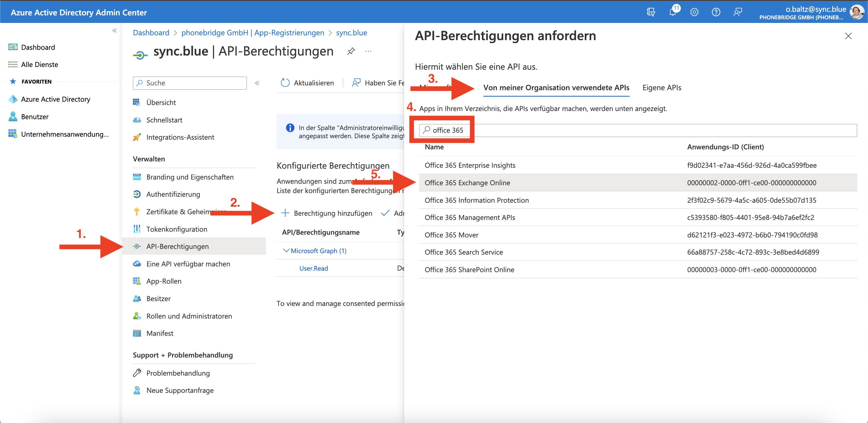Open Benutzer from the left sidebar

35,116
